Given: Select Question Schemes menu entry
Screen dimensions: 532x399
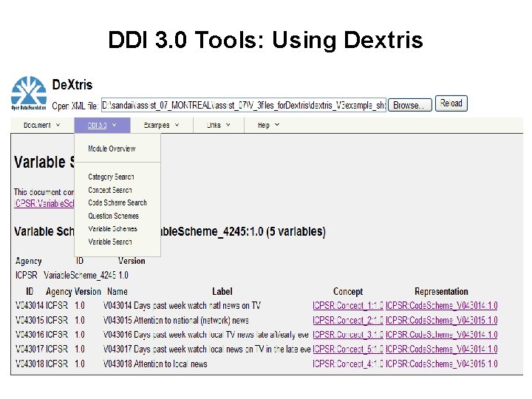Looking at the screenshot, I should [113, 216].
